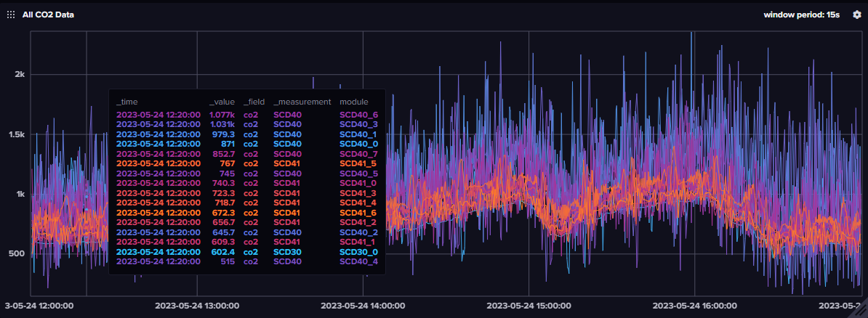
Task: Click the module column header in tooltip
Action: [x=354, y=102]
